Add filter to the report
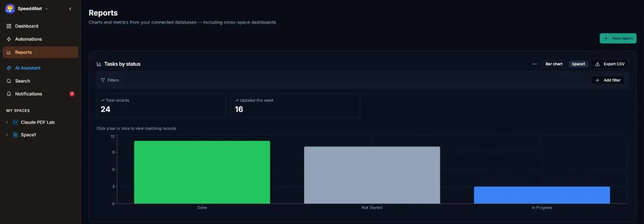This screenshot has width=644, height=224. (x=608, y=80)
